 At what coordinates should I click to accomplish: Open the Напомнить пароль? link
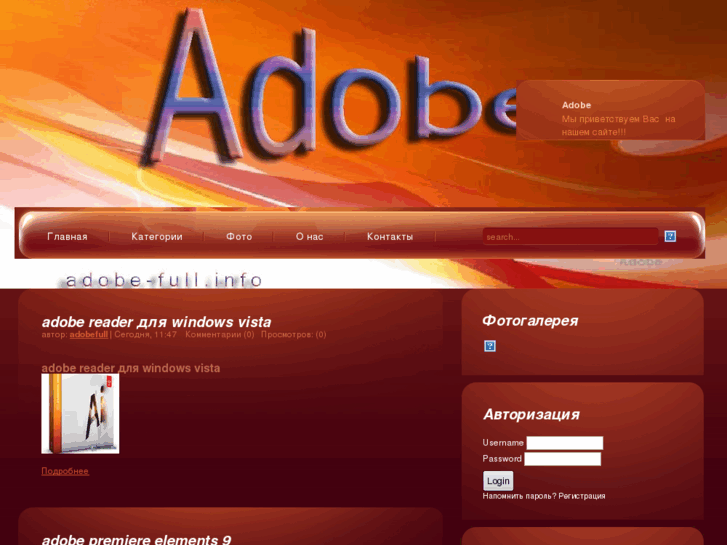519,496
